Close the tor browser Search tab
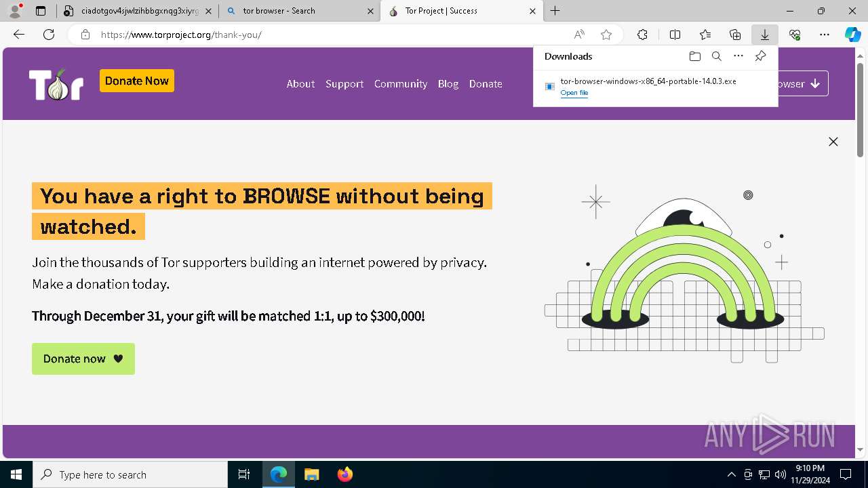868x488 pixels. pyautogui.click(x=370, y=11)
